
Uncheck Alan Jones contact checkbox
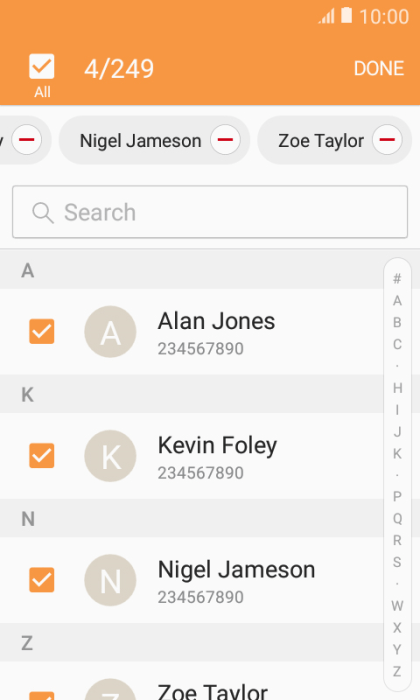click(42, 331)
